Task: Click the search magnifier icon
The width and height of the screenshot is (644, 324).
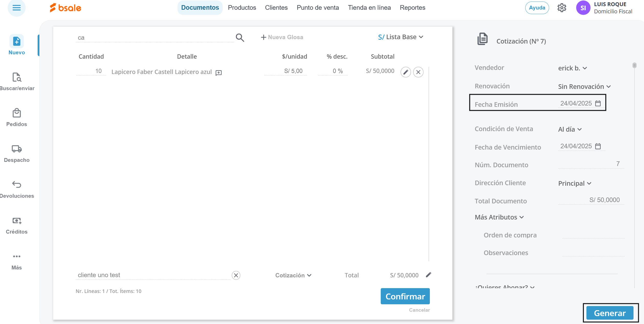Action: 240,38
